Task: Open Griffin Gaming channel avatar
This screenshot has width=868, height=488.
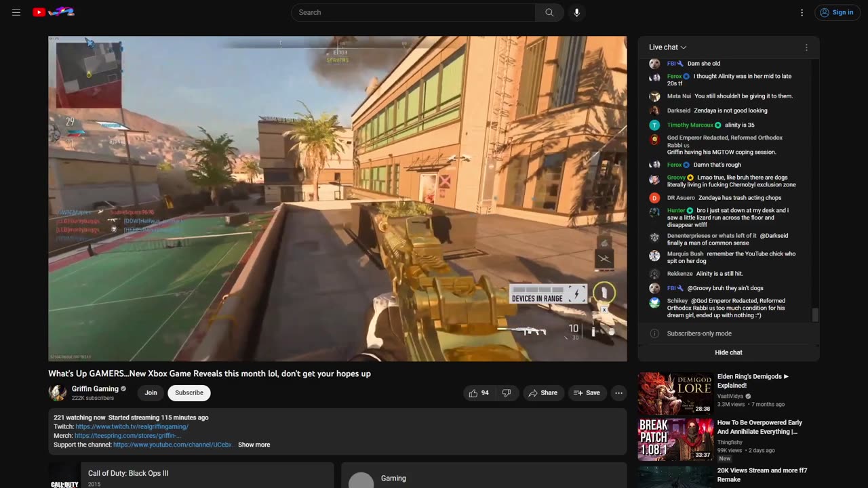Action: (58, 392)
